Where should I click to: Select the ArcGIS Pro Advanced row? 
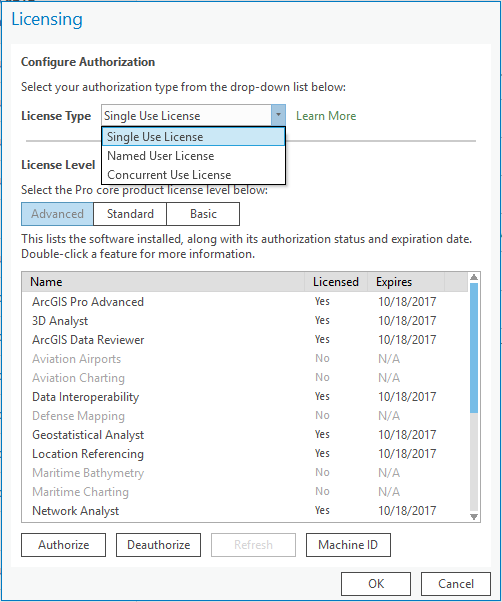click(245, 302)
